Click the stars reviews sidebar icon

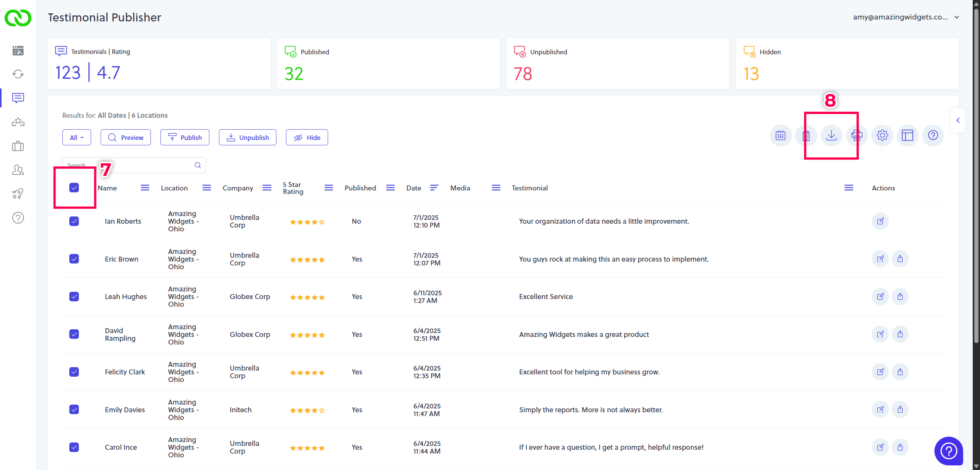coord(18,122)
